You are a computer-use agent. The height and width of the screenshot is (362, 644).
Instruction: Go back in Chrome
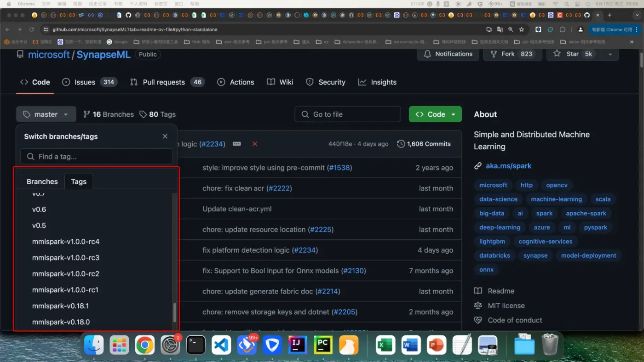coord(7,29)
